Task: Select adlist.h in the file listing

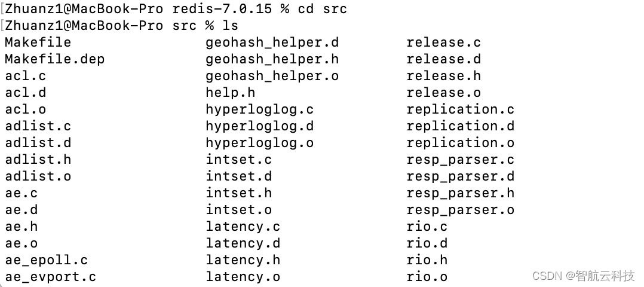Action: (38, 160)
